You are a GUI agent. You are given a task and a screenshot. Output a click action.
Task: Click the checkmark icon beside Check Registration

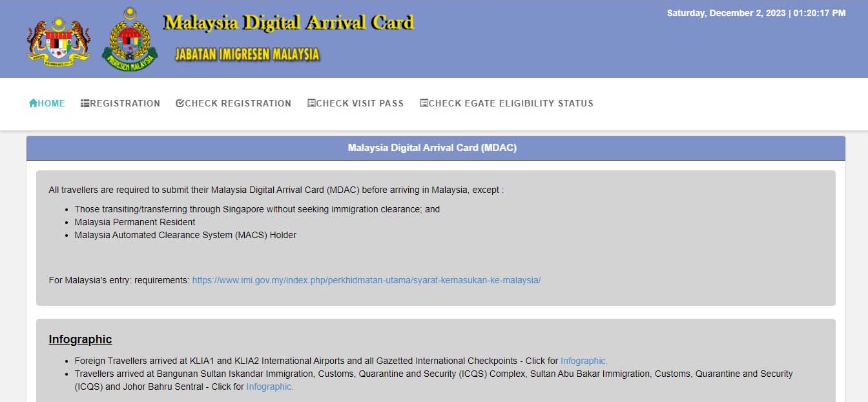(x=180, y=103)
